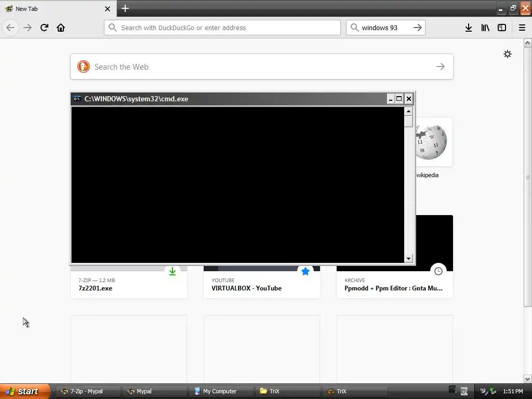Click the cmd.exe title bar icon
The width and height of the screenshot is (532, 399).
click(77, 99)
